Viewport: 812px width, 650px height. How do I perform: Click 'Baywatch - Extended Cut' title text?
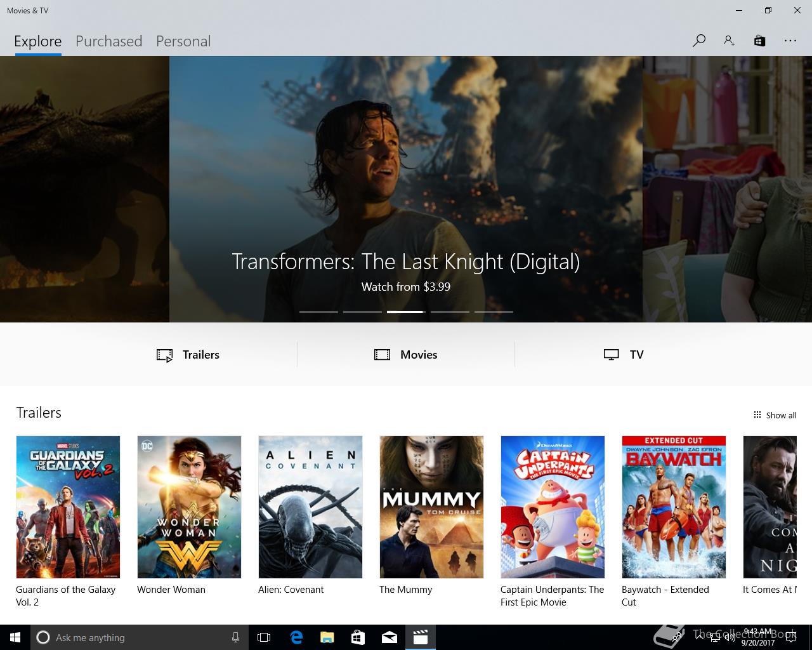[x=665, y=596]
